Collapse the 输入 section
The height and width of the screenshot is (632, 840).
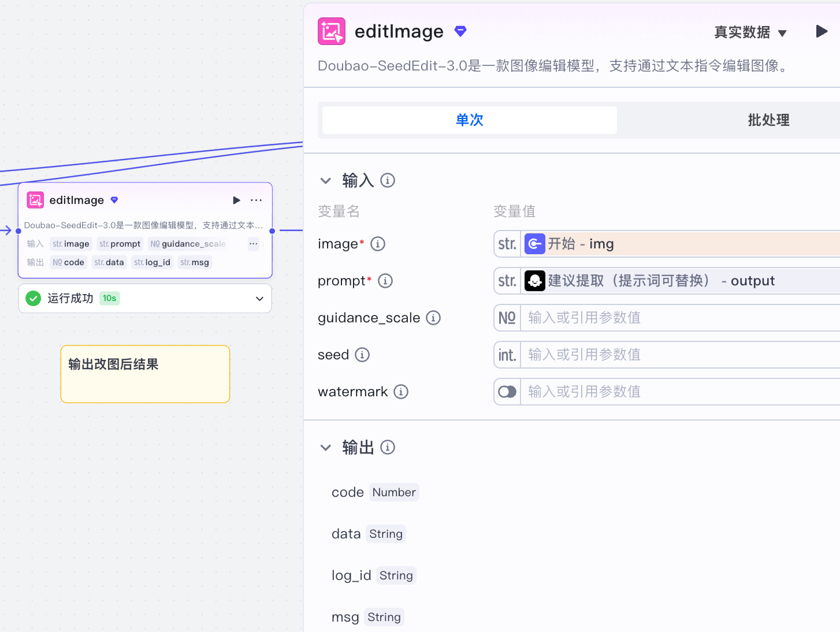(326, 181)
